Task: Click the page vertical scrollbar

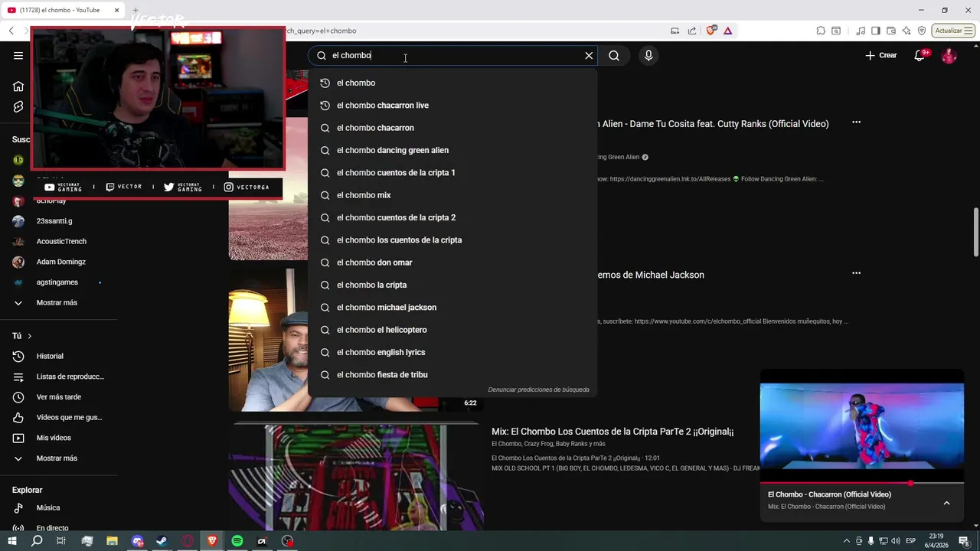Action: point(975,233)
